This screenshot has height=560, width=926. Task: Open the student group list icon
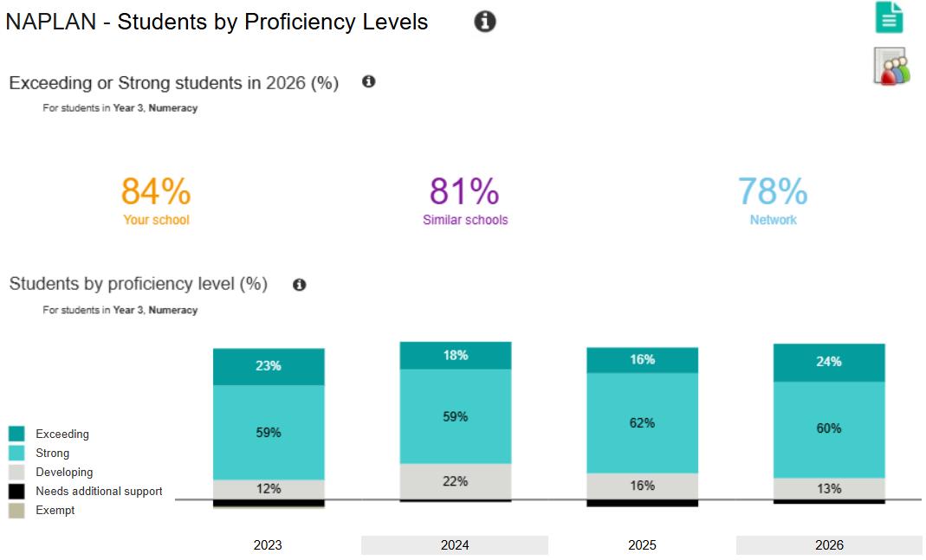point(891,67)
